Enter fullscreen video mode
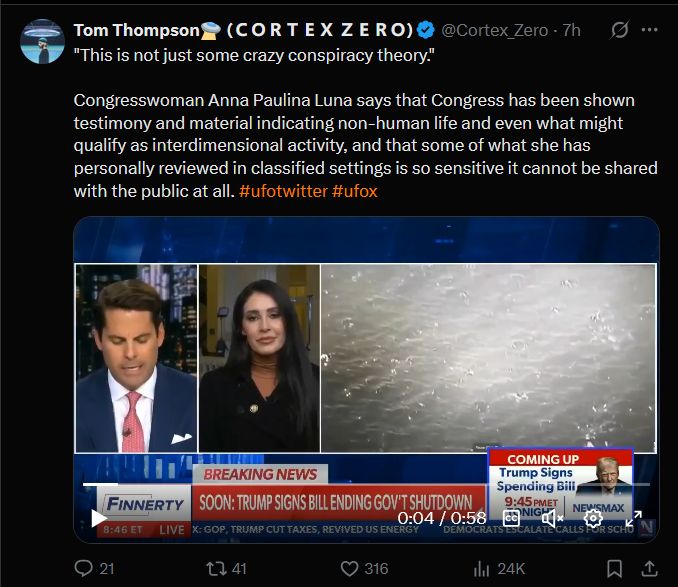This screenshot has width=678, height=587. (633, 517)
